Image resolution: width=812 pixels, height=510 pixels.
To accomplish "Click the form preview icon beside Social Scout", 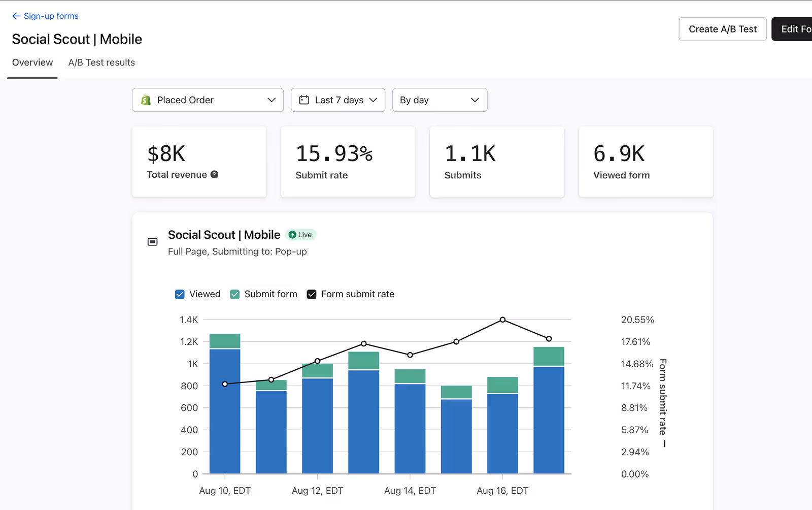I will click(152, 241).
